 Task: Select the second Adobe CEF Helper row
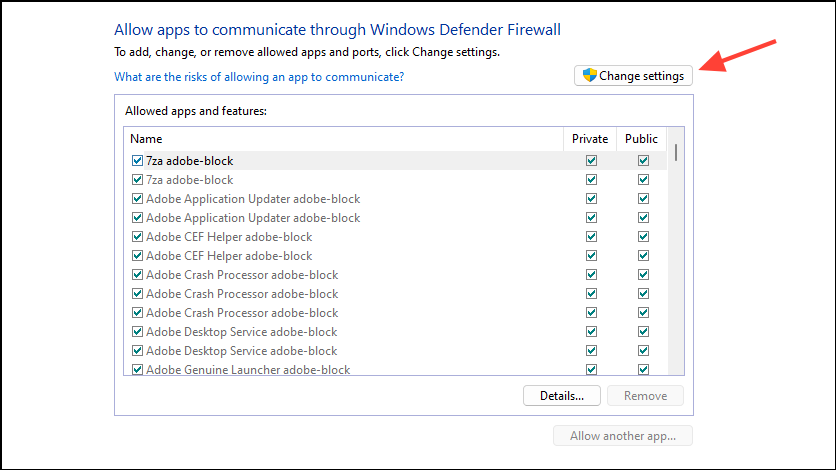[x=229, y=256]
